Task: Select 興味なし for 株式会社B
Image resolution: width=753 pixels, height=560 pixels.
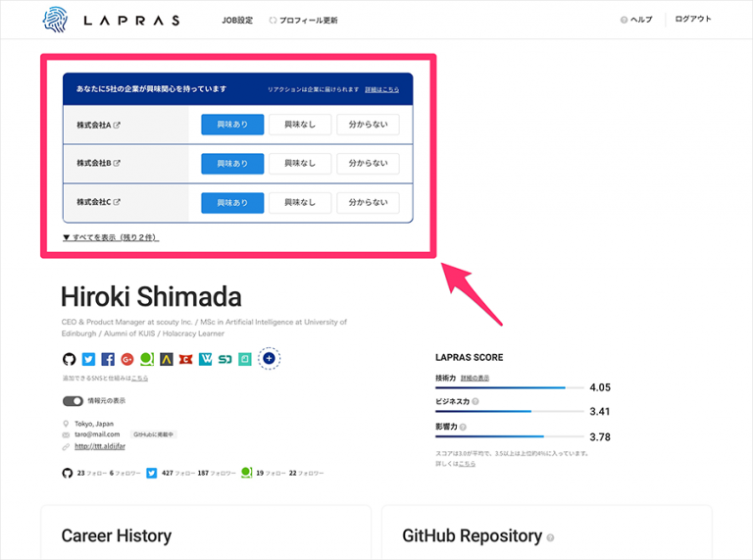Action: click(x=300, y=164)
